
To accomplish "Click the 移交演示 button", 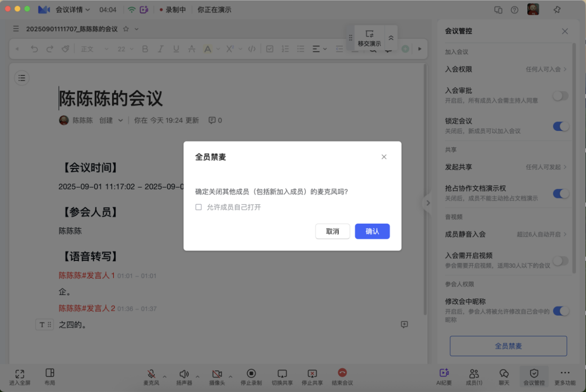I will click(x=369, y=38).
